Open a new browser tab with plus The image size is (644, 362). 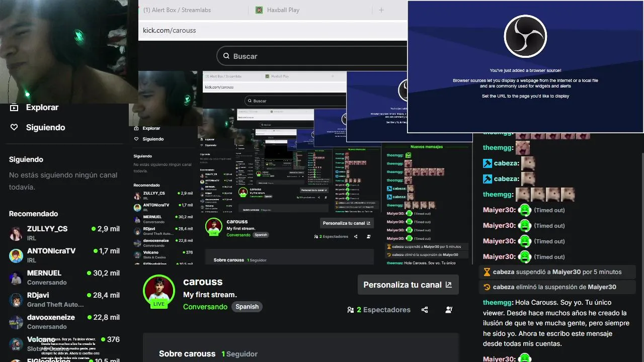pyautogui.click(x=381, y=10)
